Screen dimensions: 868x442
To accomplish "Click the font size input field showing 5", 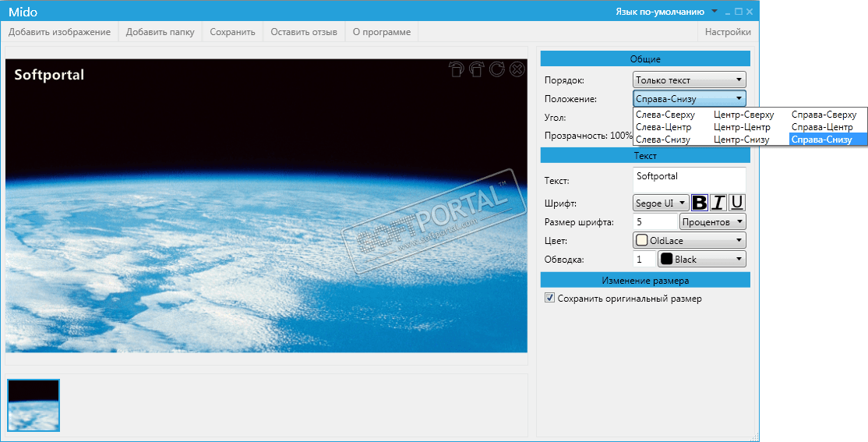I will (x=655, y=221).
